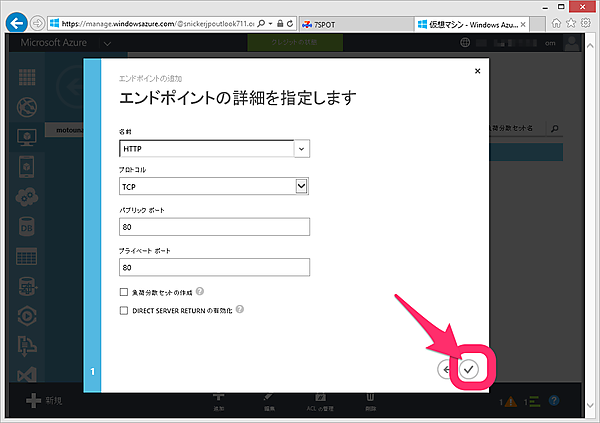
Task: Click the back arrow in endpoint dialog
Action: coord(446,369)
